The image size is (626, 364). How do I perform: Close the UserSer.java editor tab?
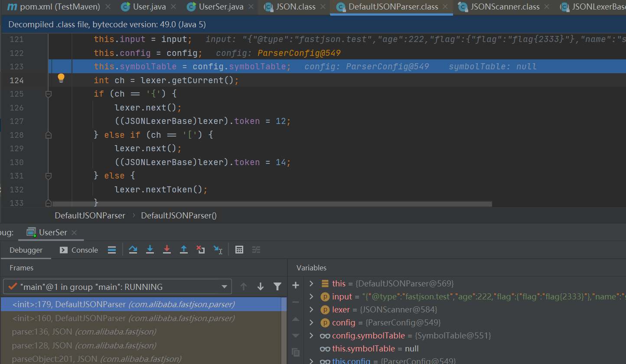[251, 7]
